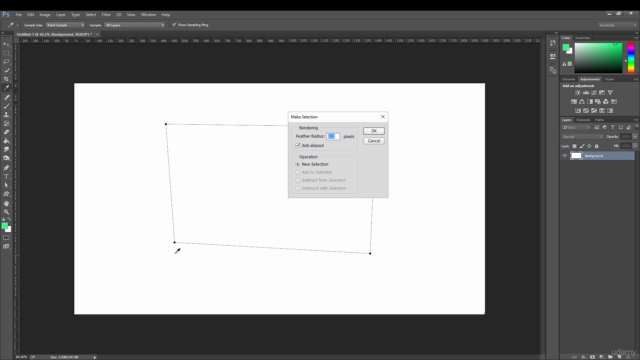Viewport: 640px width, 360px height.
Task: Select the Brush tool
Action: [6, 106]
